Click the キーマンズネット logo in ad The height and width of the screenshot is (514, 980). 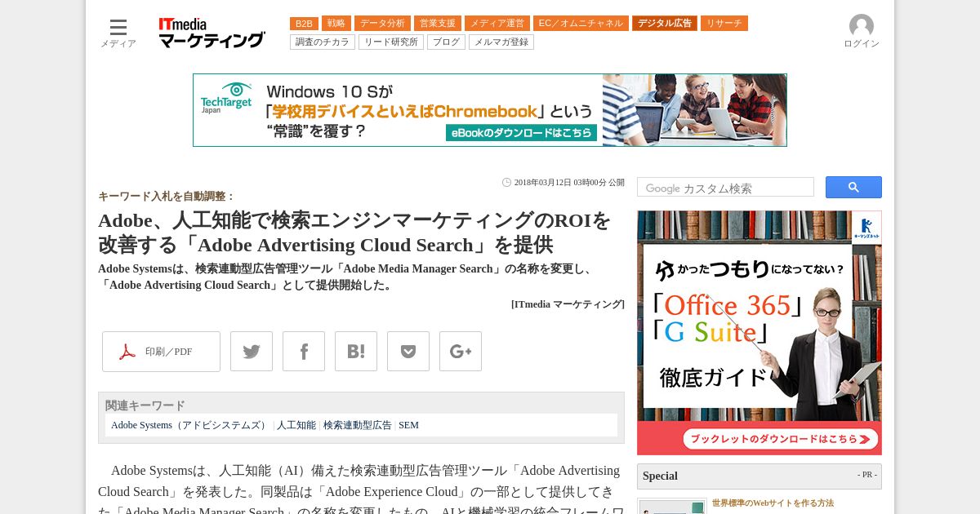point(866,228)
